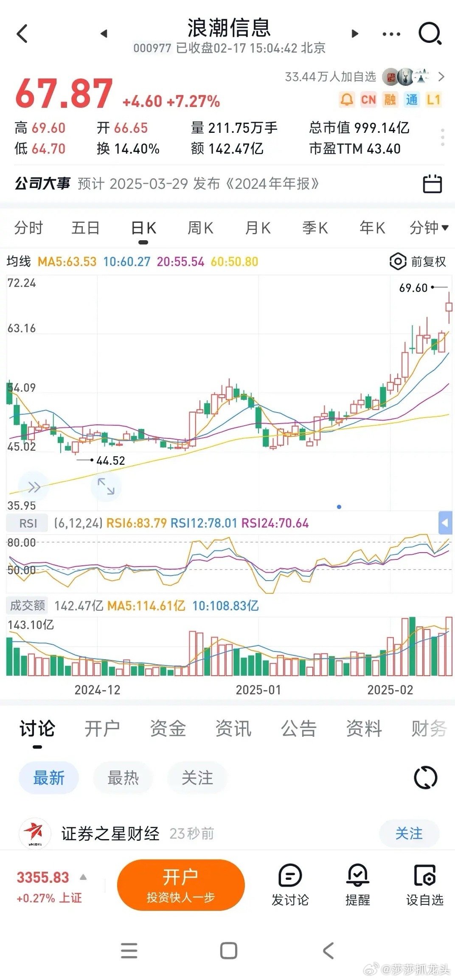Tap the 67.87 current price
The width and height of the screenshot is (455, 980).
coord(64,94)
